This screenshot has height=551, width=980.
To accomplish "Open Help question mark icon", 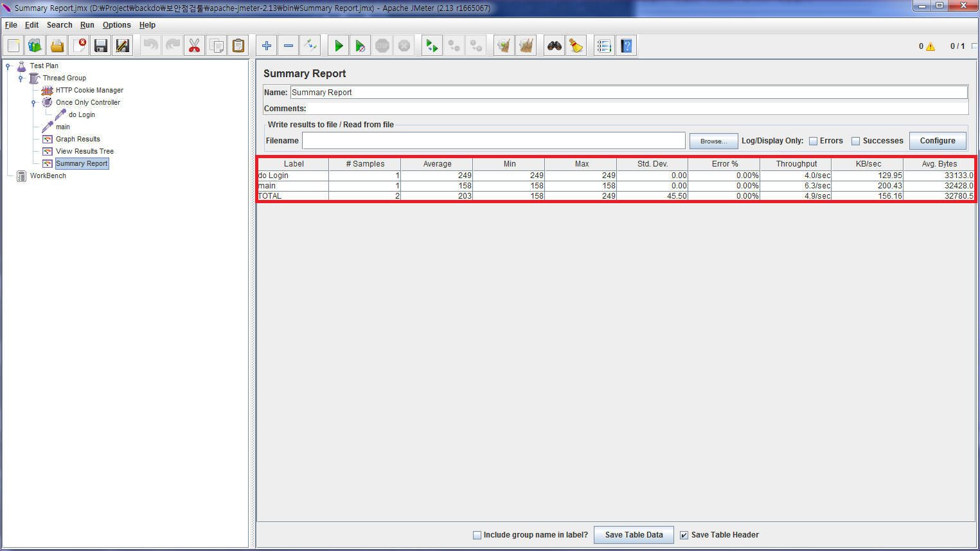I will [627, 46].
